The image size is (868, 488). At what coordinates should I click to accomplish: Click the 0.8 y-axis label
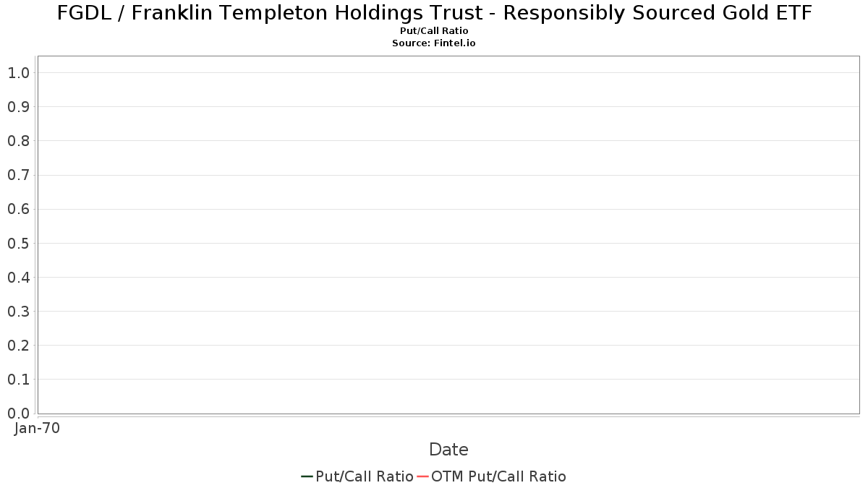[x=18, y=141]
